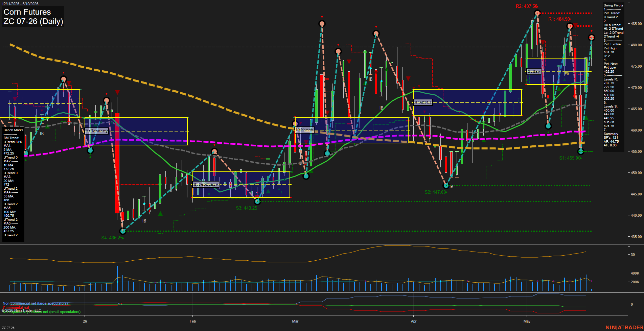The image size is (644, 331).
Task: Select the M:May monthly box label
Action: [x=534, y=71]
